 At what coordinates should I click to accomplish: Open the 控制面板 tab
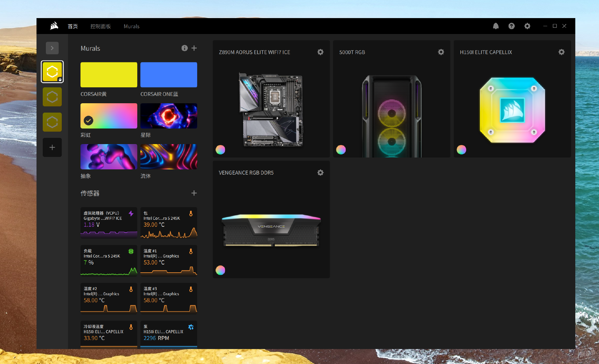click(100, 26)
